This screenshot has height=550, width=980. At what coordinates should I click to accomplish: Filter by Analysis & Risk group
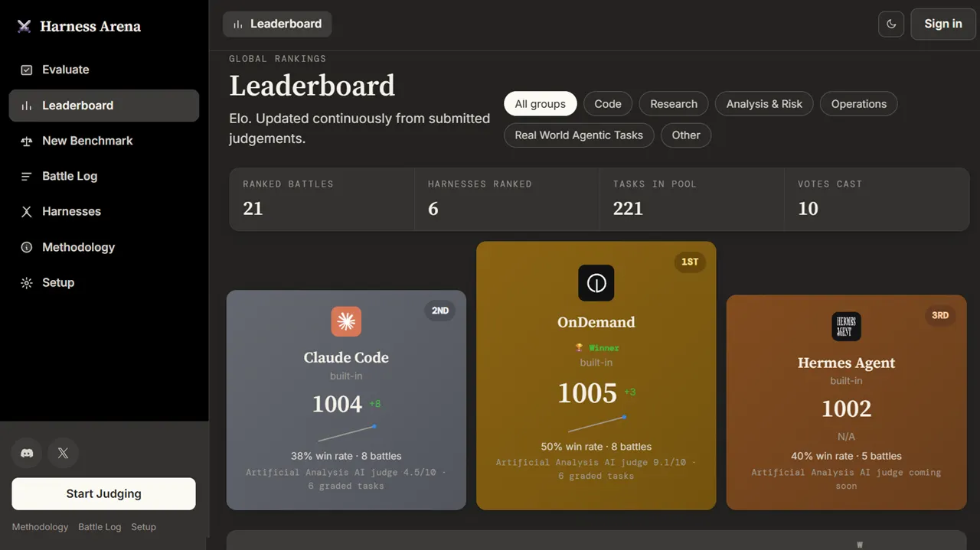[x=764, y=104]
